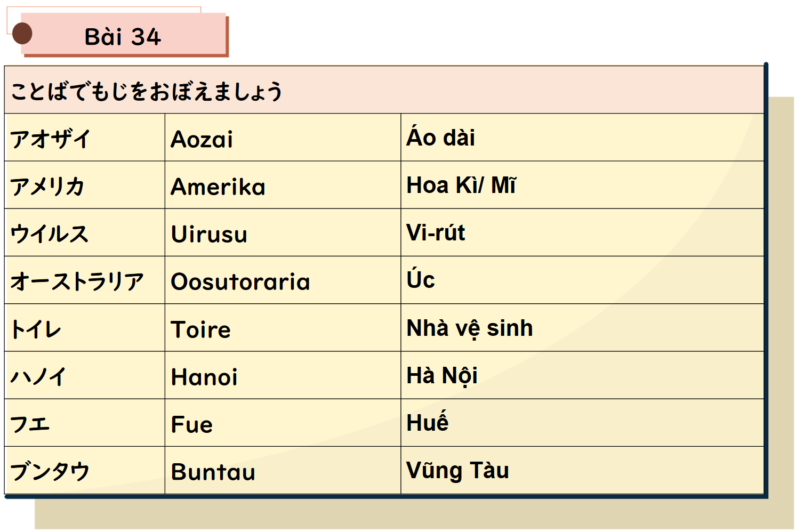
Task: Click the Bài 34 lesson title
Action: pos(123,37)
